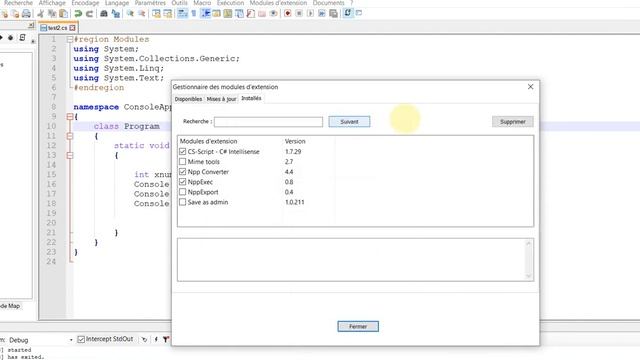Click the red filter icon in output panel
Screen dimensions: 640x360
click(x=166, y=339)
